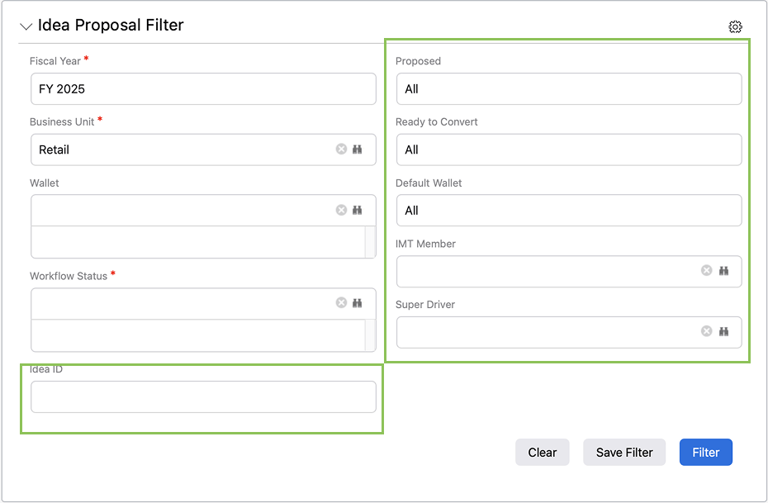This screenshot has width=768, height=503.
Task: Apply the blue Filter button
Action: (x=705, y=452)
